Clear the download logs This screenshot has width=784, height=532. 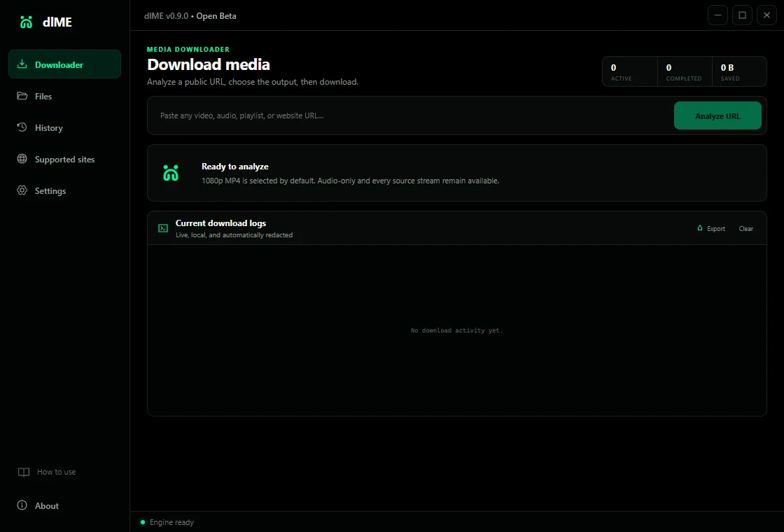pyautogui.click(x=746, y=228)
